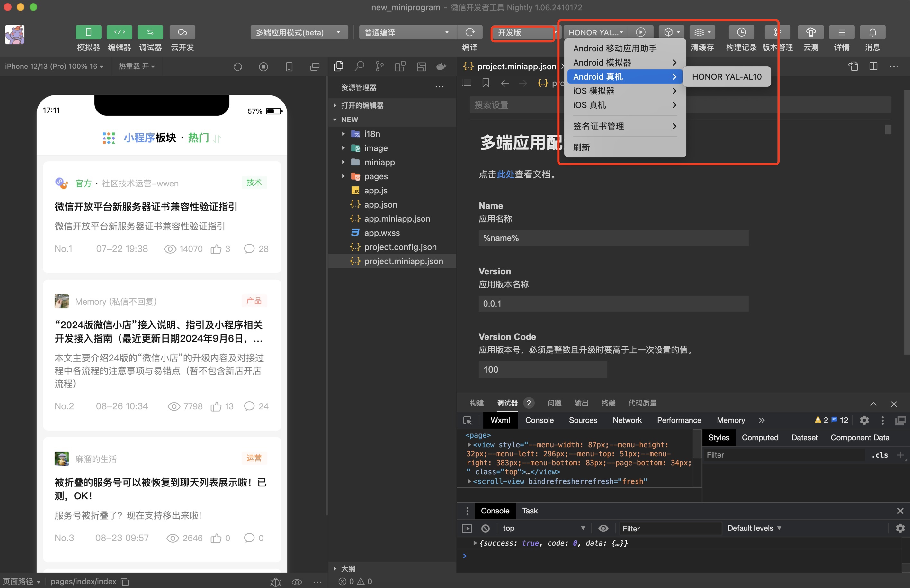Open the explorer files icon
The image size is (910, 588).
[338, 67]
